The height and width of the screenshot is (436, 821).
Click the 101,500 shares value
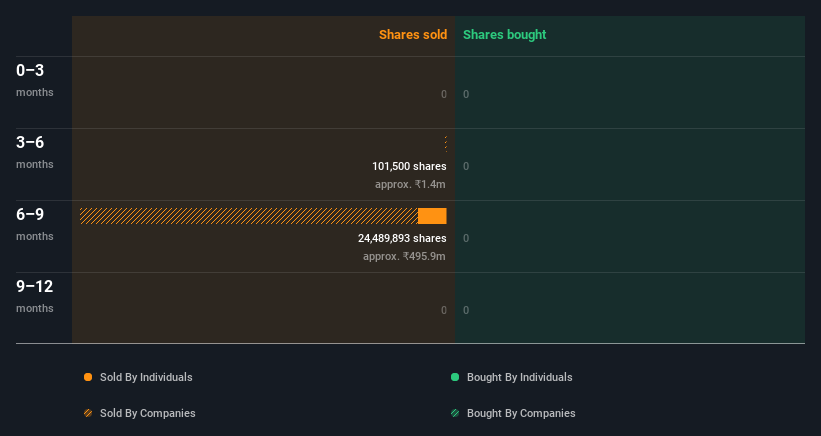point(409,166)
